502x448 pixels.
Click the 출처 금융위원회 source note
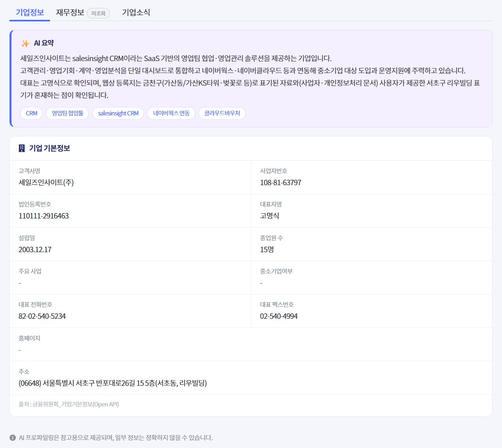69,404
